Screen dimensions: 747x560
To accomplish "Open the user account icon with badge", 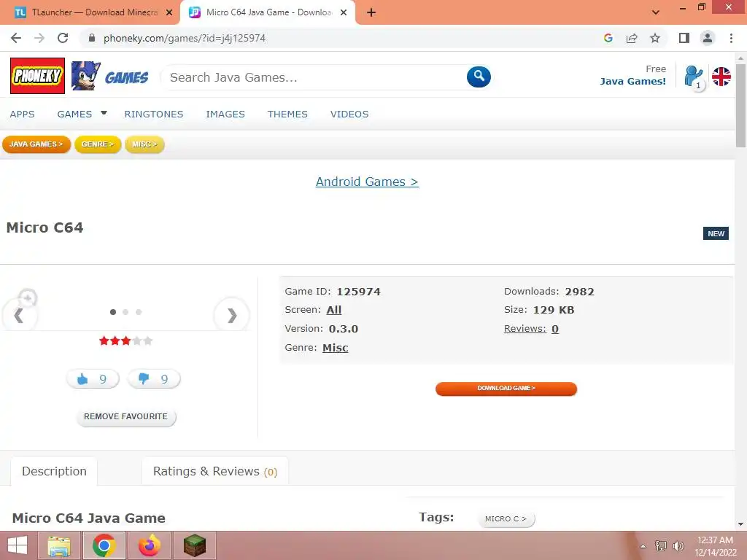I will point(694,77).
